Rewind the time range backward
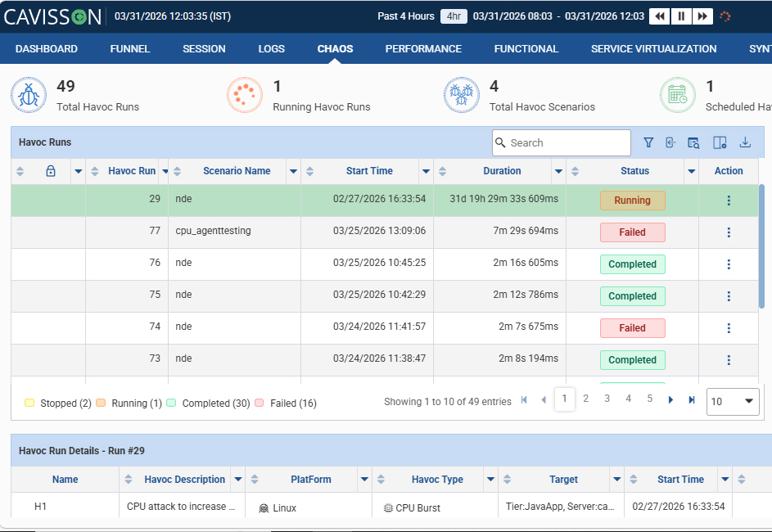 [660, 16]
